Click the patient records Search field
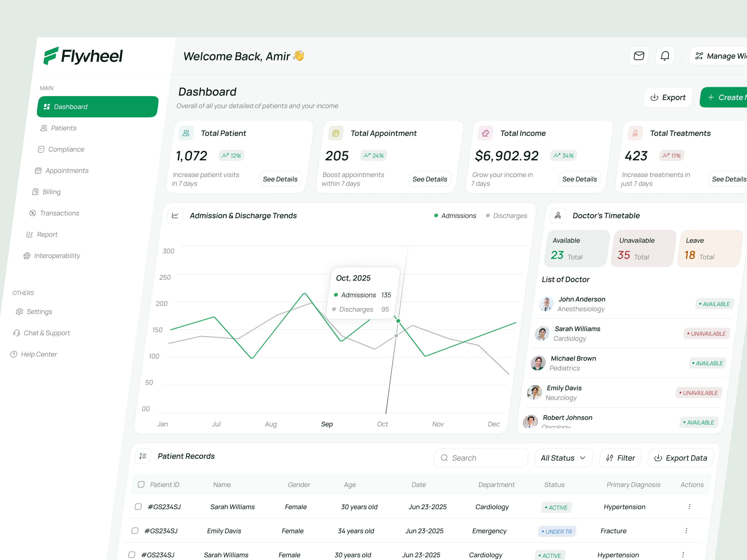Screen dimensions: 747x560 (481, 458)
